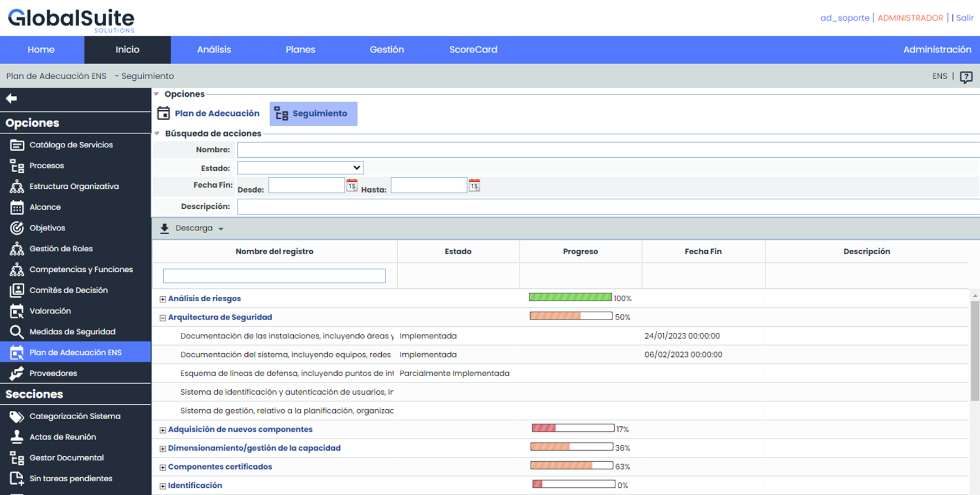Expand the Componentes certificados row
980x495 pixels.
[x=163, y=467]
